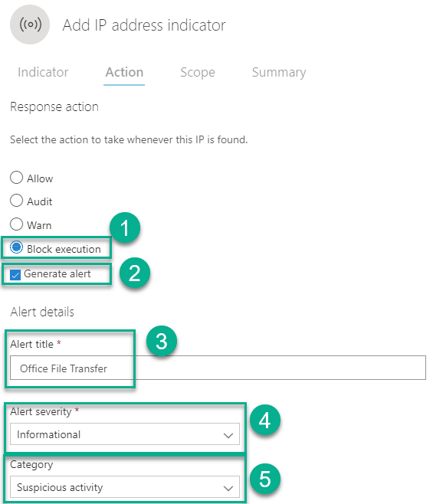Select the Allow radio button

click(x=16, y=178)
